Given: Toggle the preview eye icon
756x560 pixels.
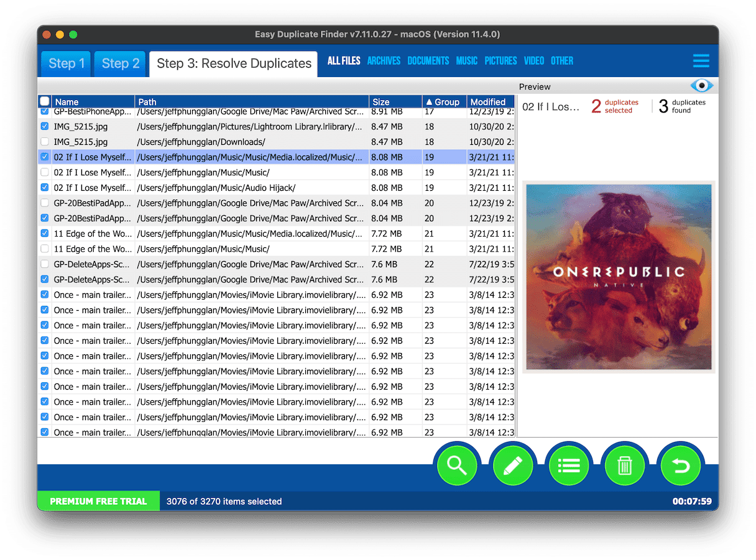Looking at the screenshot, I should pos(701,86).
